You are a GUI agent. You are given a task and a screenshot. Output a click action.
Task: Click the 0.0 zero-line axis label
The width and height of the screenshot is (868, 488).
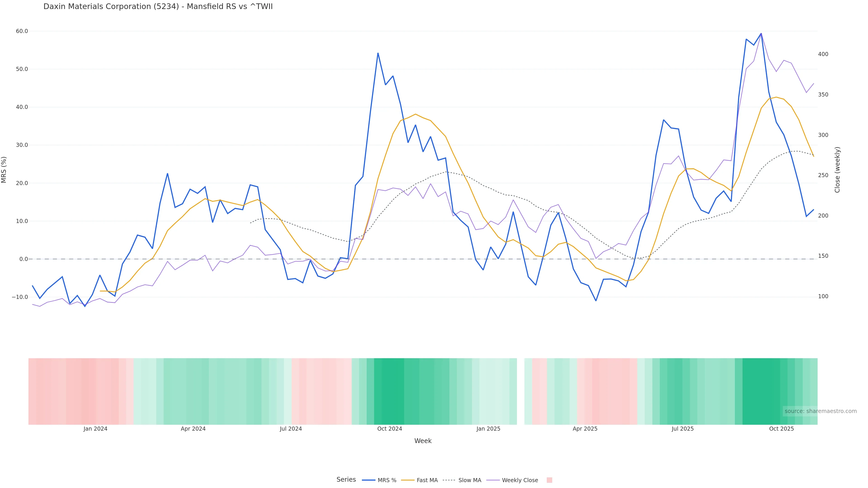24,259
